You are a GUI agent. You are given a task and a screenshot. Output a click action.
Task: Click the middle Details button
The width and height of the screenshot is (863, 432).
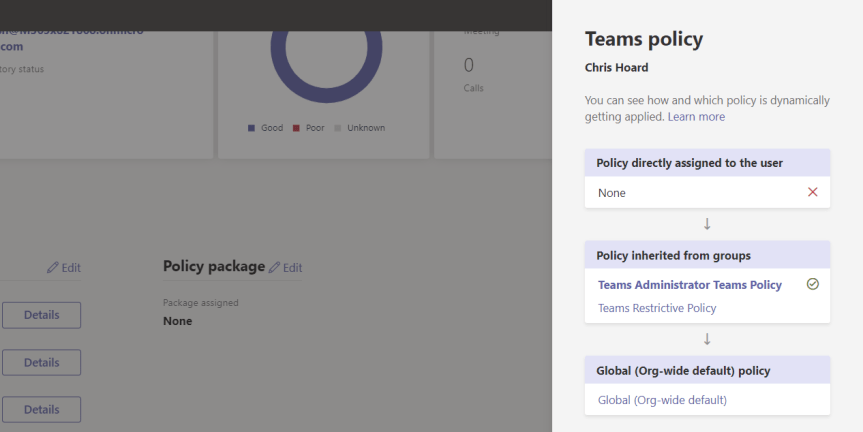pyautogui.click(x=41, y=362)
